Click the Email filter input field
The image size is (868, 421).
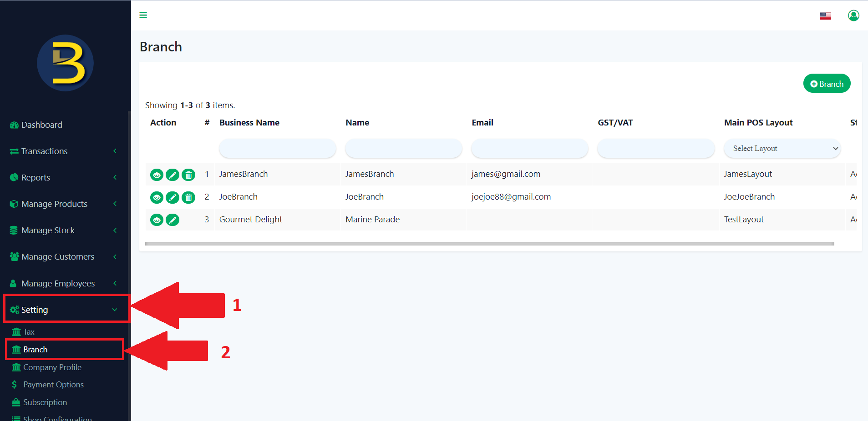point(529,148)
